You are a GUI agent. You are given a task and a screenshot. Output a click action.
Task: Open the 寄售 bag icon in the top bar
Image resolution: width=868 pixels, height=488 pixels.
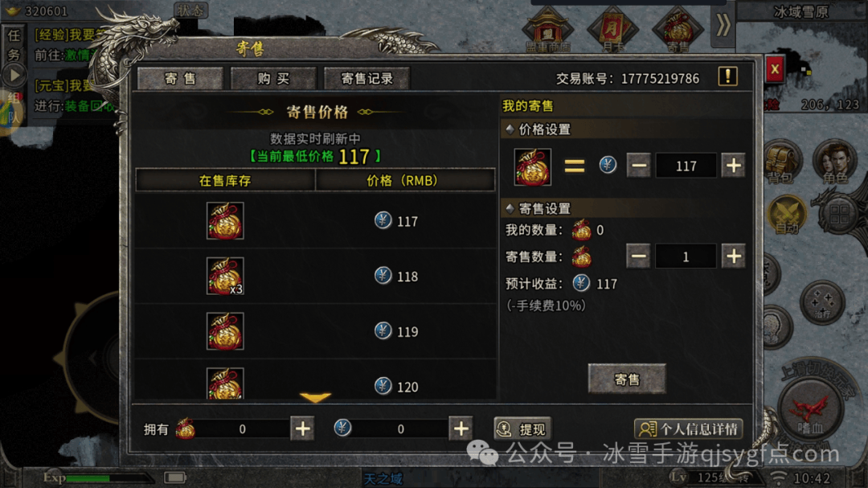[x=678, y=29]
